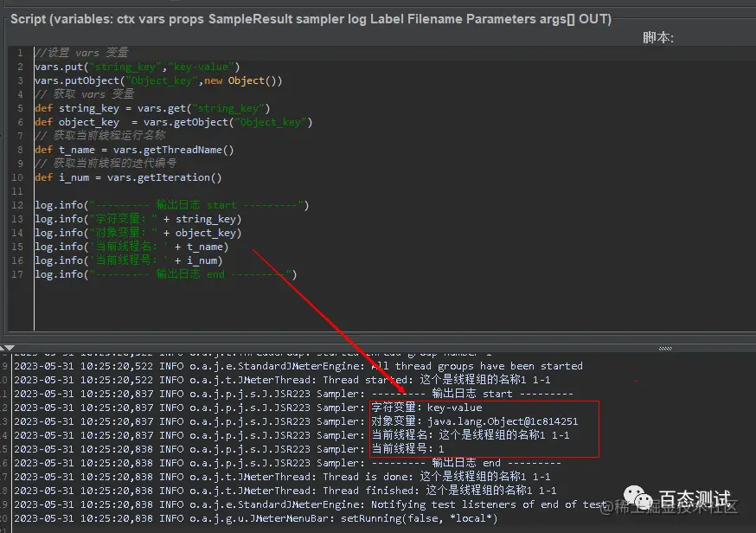Click the comment '// 获取当前线程运行名称'
The height and width of the screenshot is (533, 756).
click(99, 136)
